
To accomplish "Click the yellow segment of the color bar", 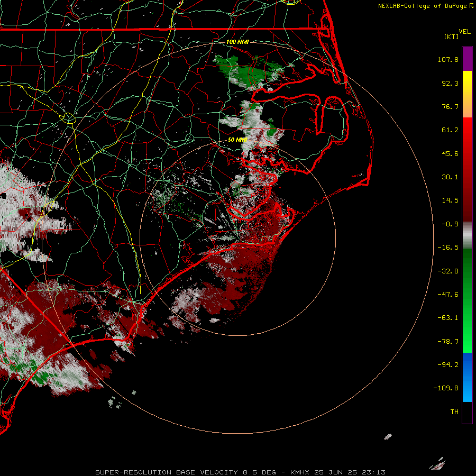I will [x=467, y=82].
